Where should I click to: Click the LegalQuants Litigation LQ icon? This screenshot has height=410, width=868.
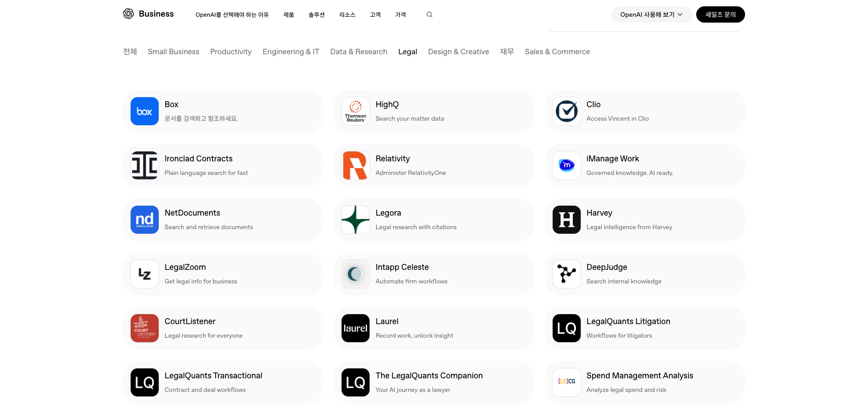(566, 328)
